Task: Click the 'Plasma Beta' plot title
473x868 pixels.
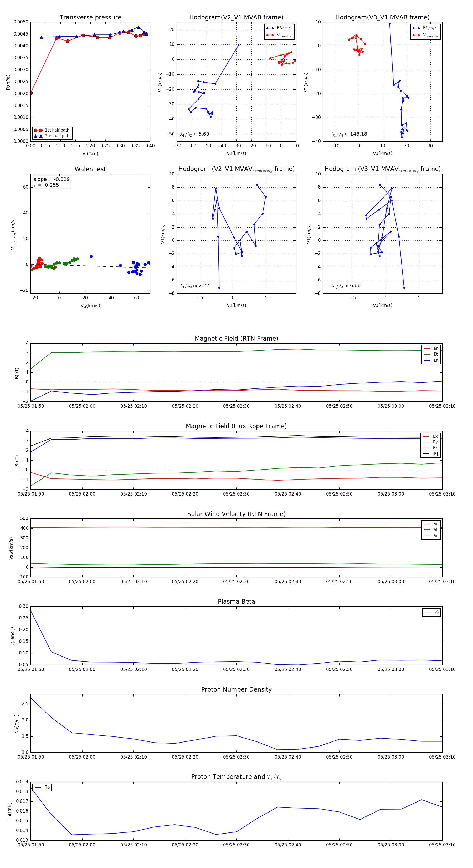Action: point(236,602)
